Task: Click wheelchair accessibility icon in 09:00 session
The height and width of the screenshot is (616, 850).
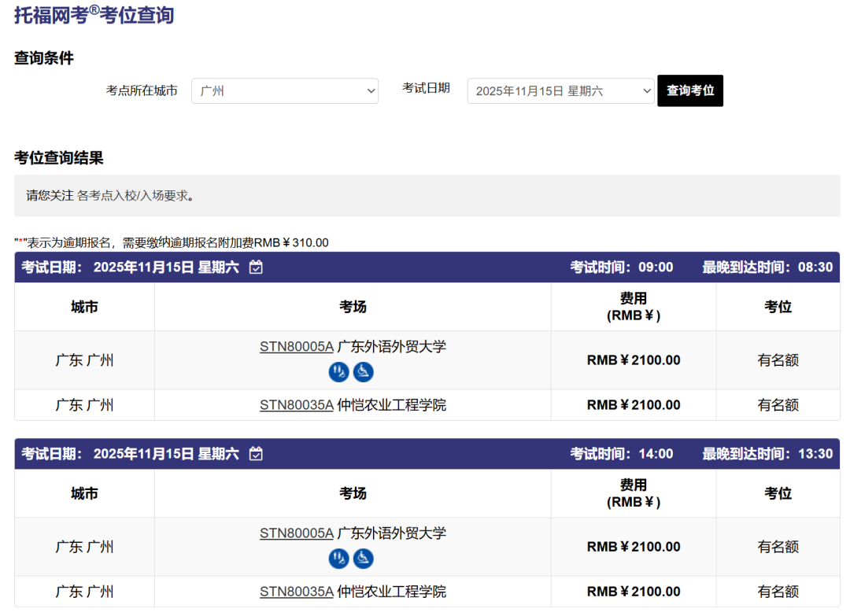Action: click(363, 372)
